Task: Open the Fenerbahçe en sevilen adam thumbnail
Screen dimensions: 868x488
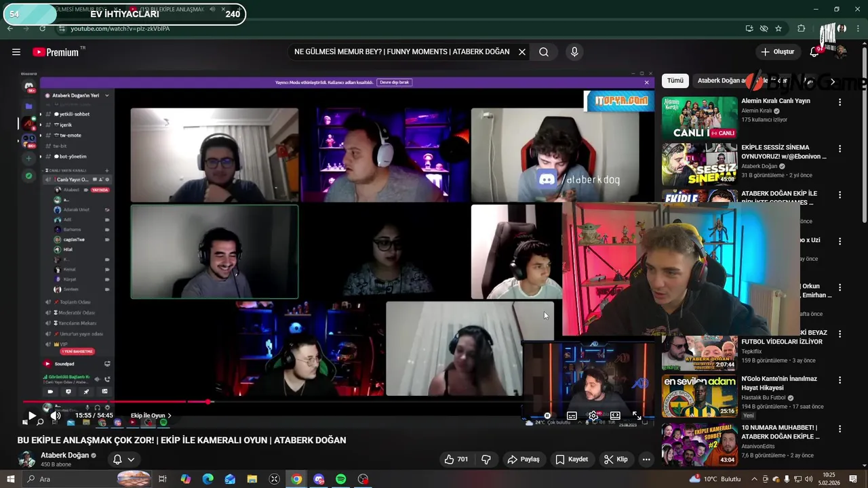Action: pos(699,396)
